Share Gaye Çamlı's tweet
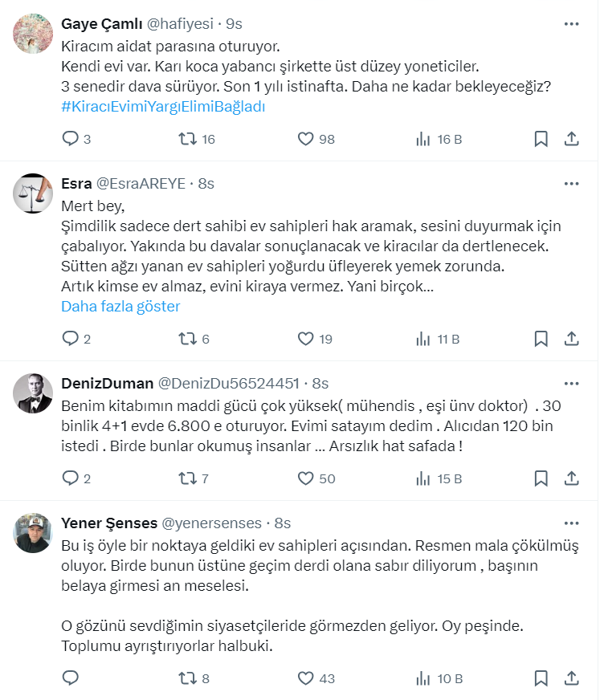 coord(571,139)
